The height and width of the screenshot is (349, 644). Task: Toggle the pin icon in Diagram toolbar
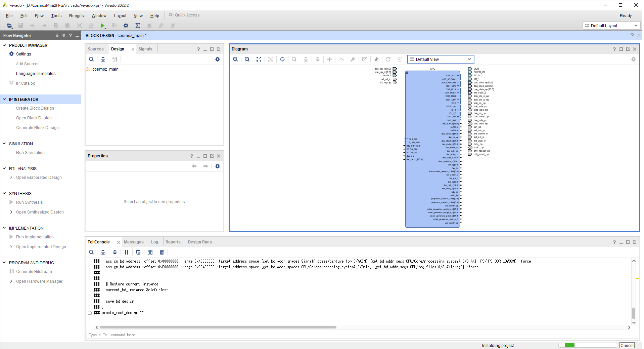(x=376, y=59)
